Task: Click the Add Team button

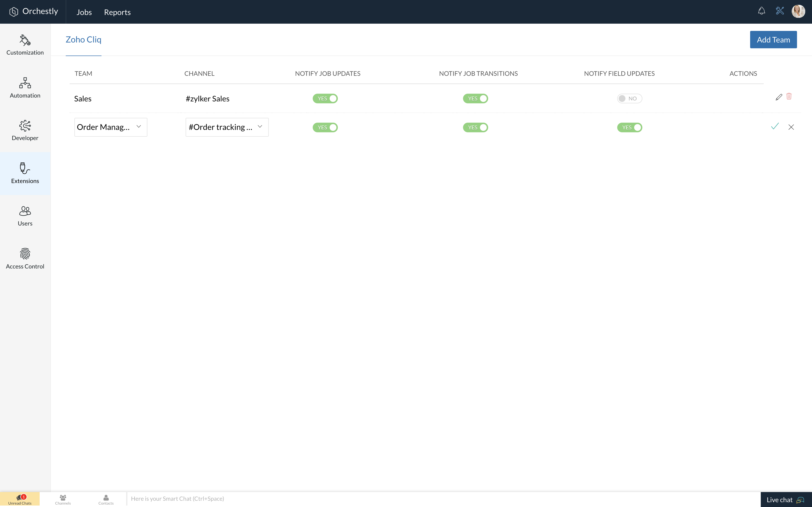Action: [773, 40]
